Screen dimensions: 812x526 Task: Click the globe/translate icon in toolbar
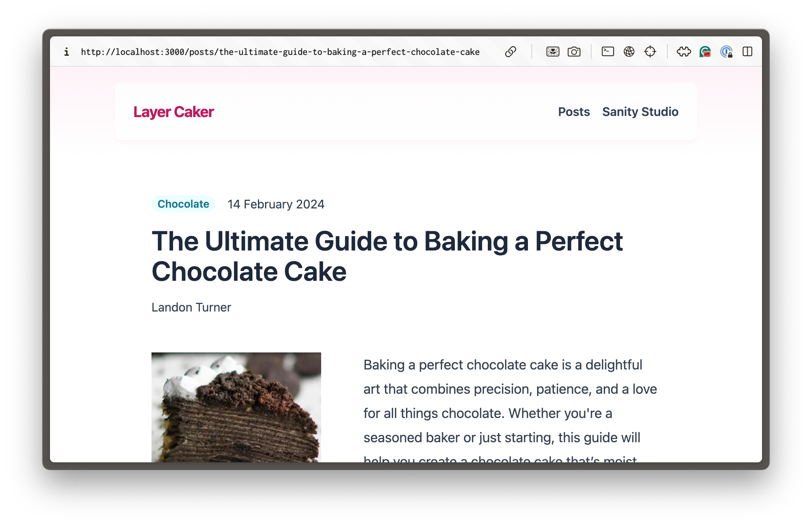(629, 52)
